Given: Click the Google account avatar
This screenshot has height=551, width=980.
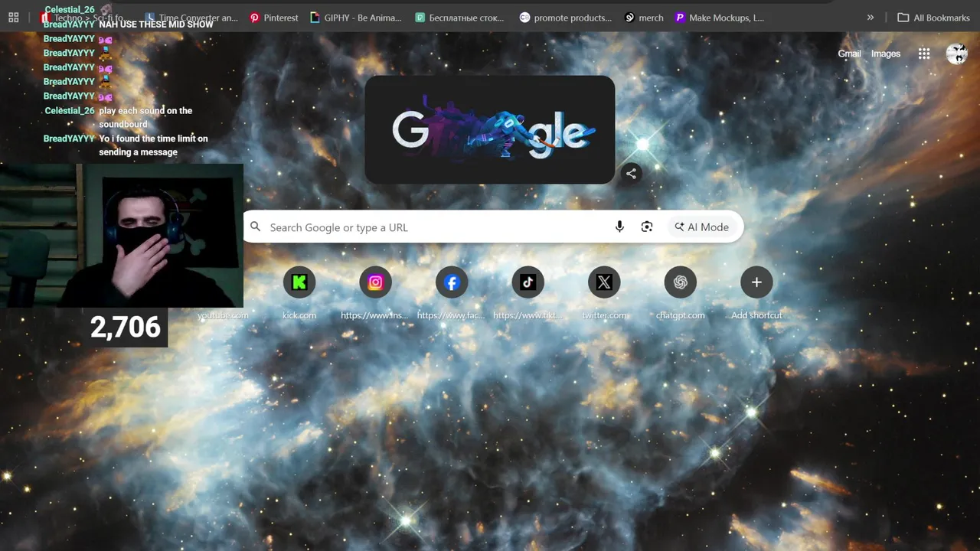Looking at the screenshot, I should [x=957, y=54].
